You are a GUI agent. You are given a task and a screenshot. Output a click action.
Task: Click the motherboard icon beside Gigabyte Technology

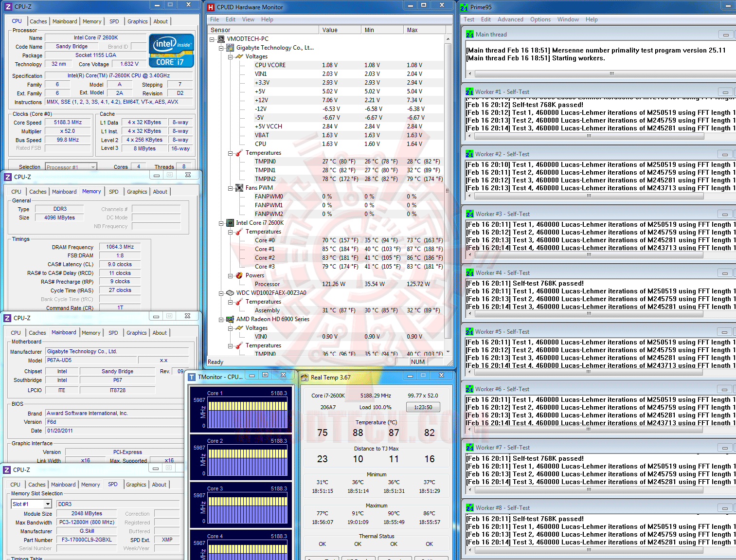pyautogui.click(x=230, y=48)
